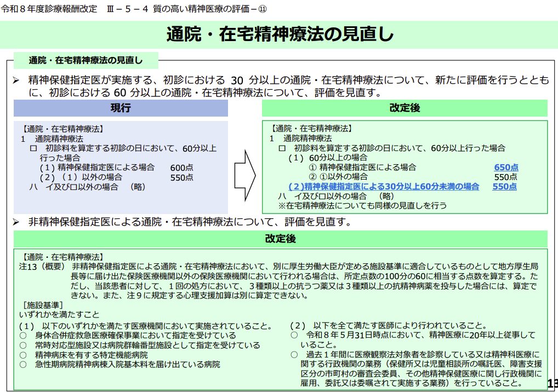Screen dimensions: 558x392
Task: Click the green section label 通院・在宅精神療法の見直し
Action: 85,60
